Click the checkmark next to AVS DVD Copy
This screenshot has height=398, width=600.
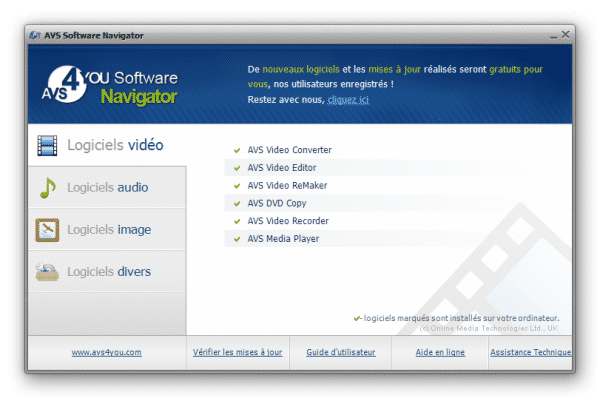(x=237, y=204)
